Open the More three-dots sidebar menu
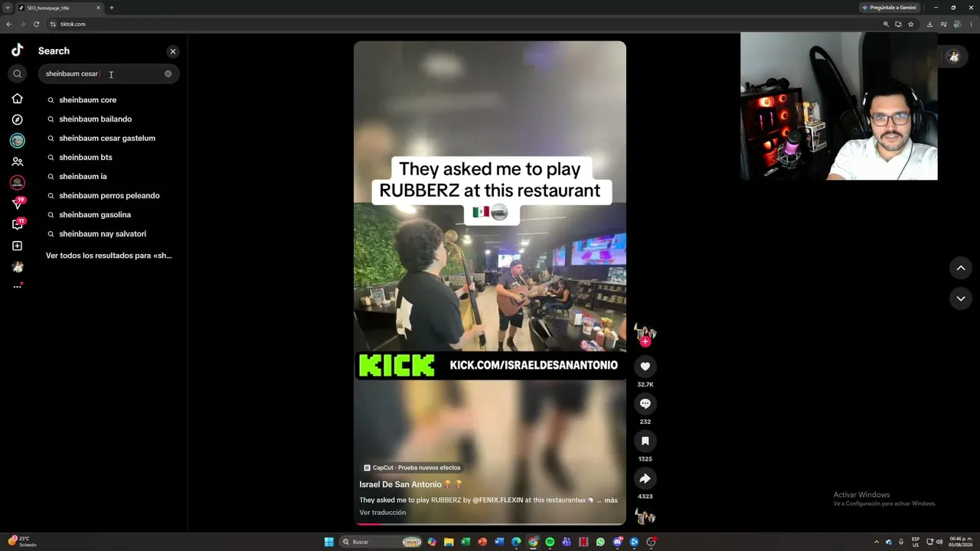 click(x=18, y=286)
